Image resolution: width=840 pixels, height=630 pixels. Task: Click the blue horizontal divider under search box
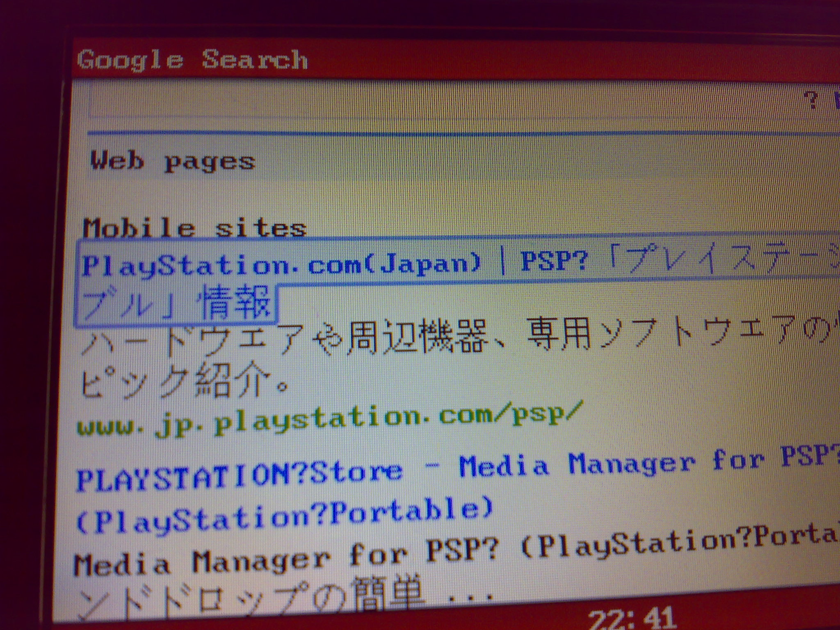(451, 134)
